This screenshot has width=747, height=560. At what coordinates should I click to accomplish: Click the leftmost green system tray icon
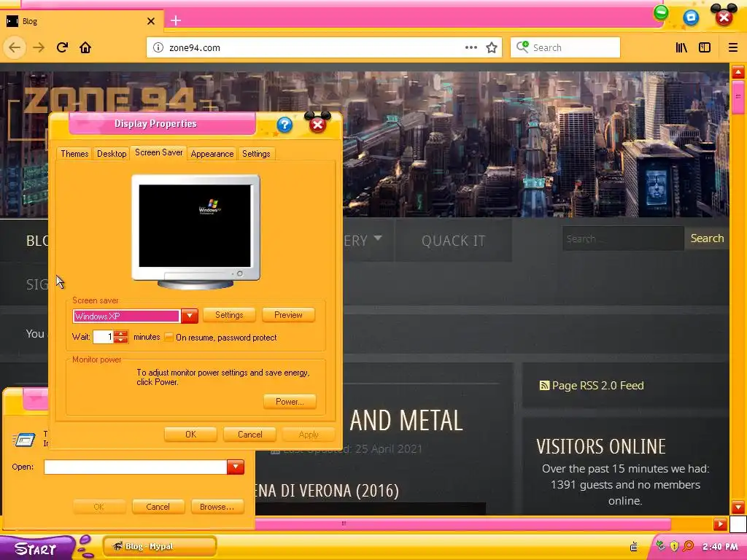(x=660, y=545)
